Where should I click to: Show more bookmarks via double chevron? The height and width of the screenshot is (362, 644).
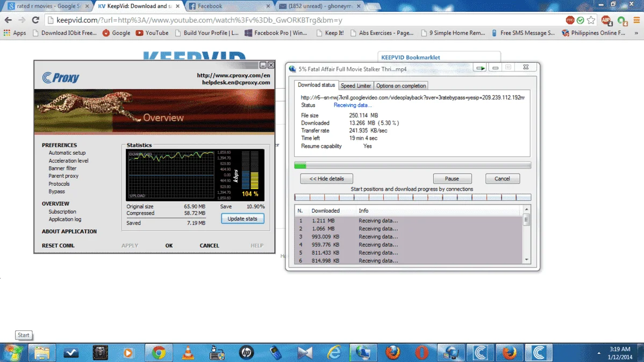tap(636, 33)
